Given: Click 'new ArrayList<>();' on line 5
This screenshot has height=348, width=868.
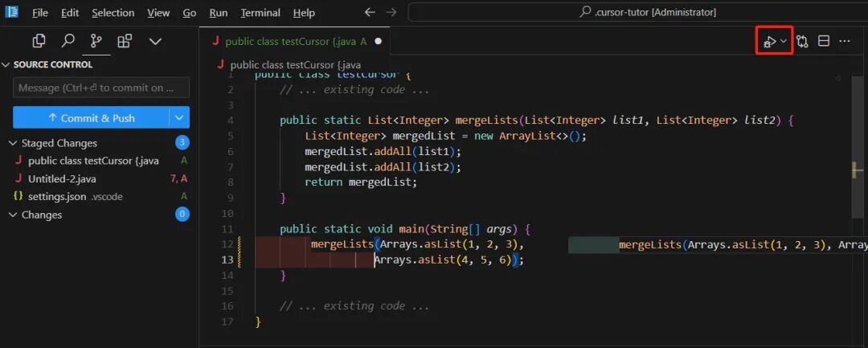Looking at the screenshot, I should point(530,136).
